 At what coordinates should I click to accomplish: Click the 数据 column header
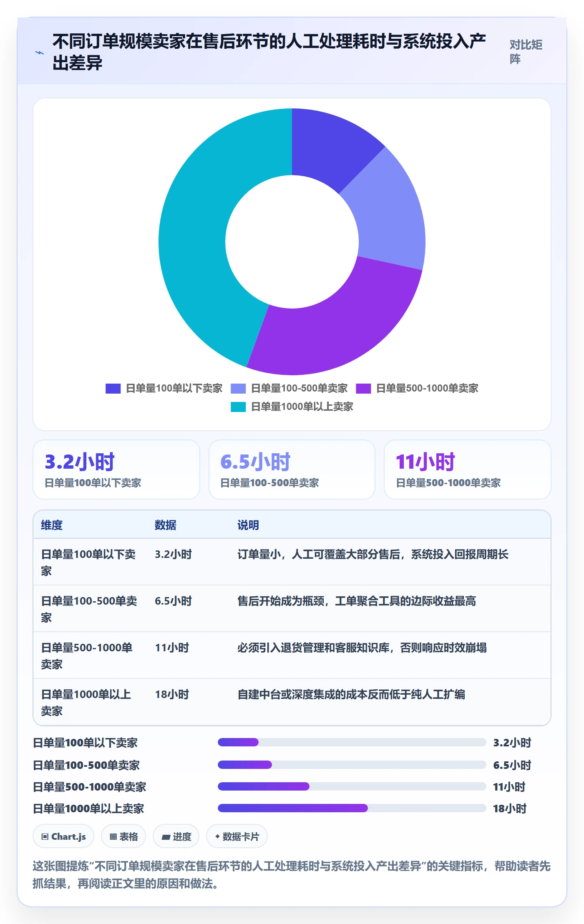[166, 525]
